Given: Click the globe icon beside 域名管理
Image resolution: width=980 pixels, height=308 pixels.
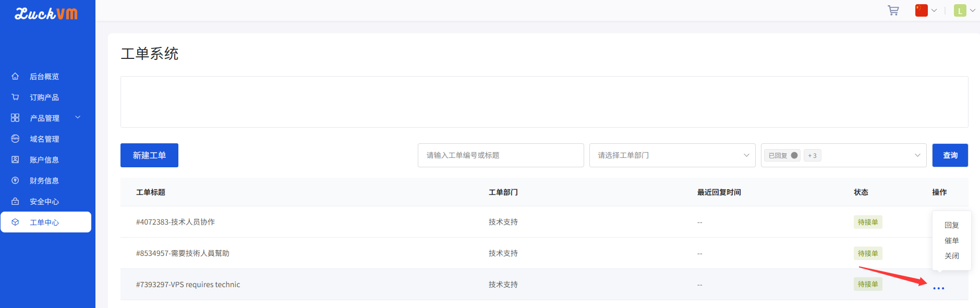Looking at the screenshot, I should tap(15, 139).
